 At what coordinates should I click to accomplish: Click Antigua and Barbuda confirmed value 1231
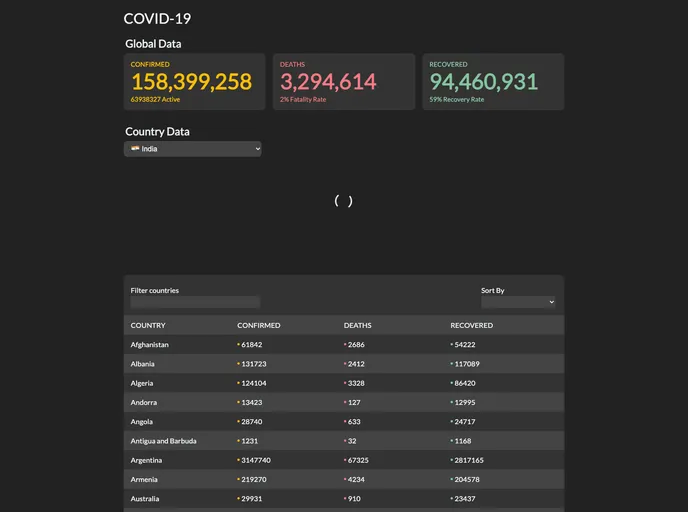coord(250,441)
